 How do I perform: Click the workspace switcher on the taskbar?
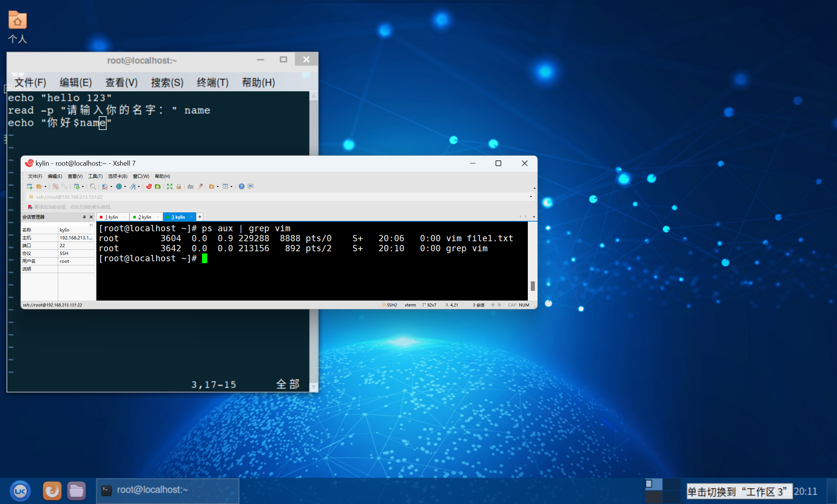[664, 491]
